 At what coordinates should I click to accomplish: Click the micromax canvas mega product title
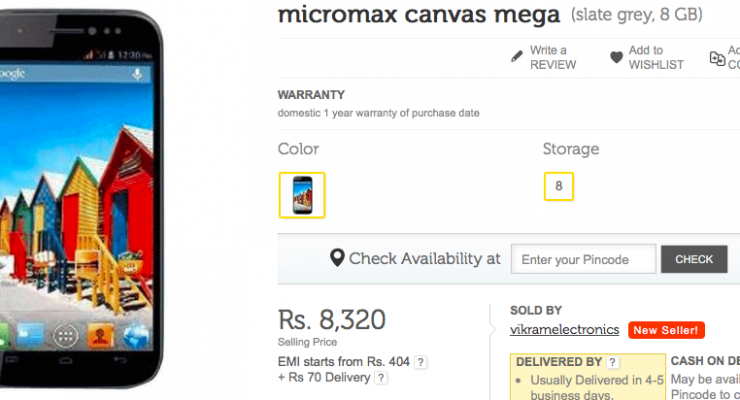(x=418, y=14)
